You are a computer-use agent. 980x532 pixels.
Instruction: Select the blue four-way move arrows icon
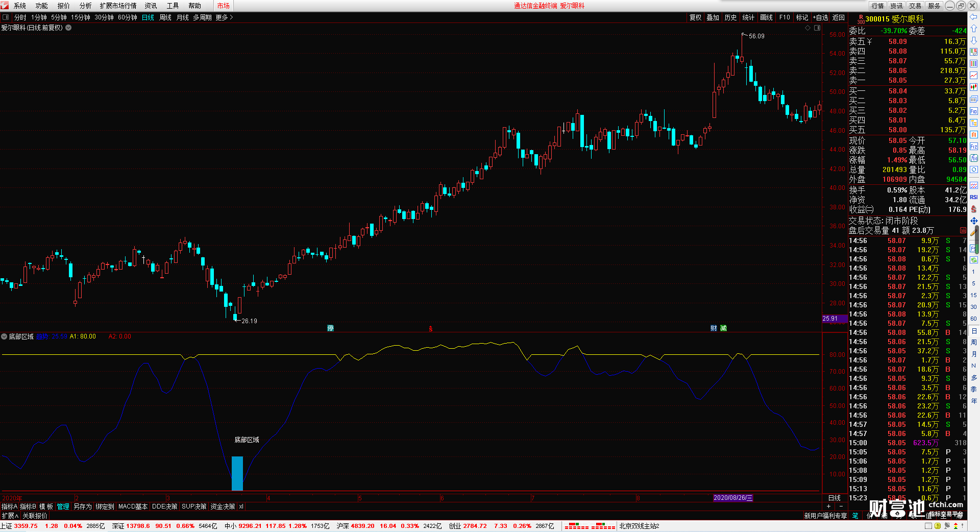tap(974, 221)
